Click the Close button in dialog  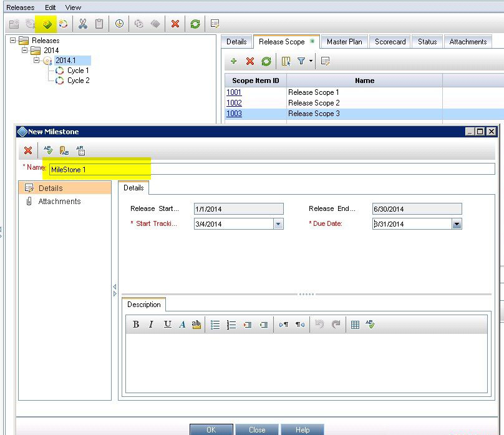coord(257,429)
